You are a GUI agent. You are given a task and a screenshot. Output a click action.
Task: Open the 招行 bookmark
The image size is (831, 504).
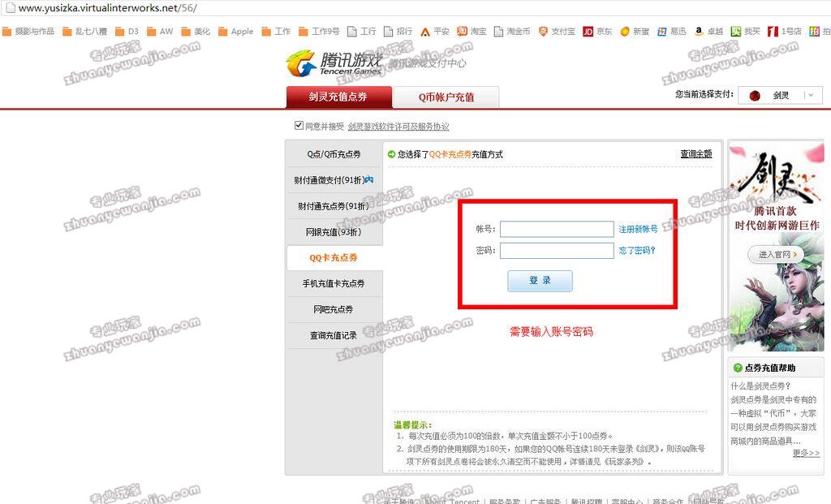(398, 32)
